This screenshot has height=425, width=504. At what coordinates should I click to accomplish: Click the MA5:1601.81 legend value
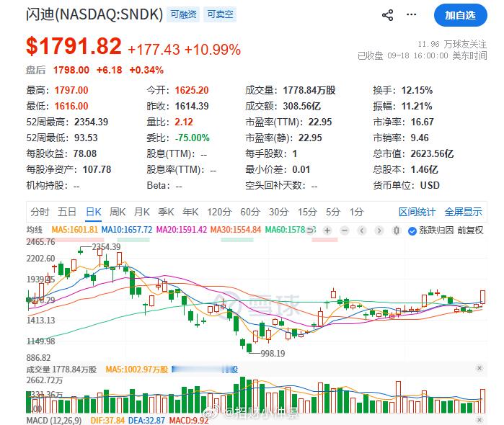pos(74,230)
